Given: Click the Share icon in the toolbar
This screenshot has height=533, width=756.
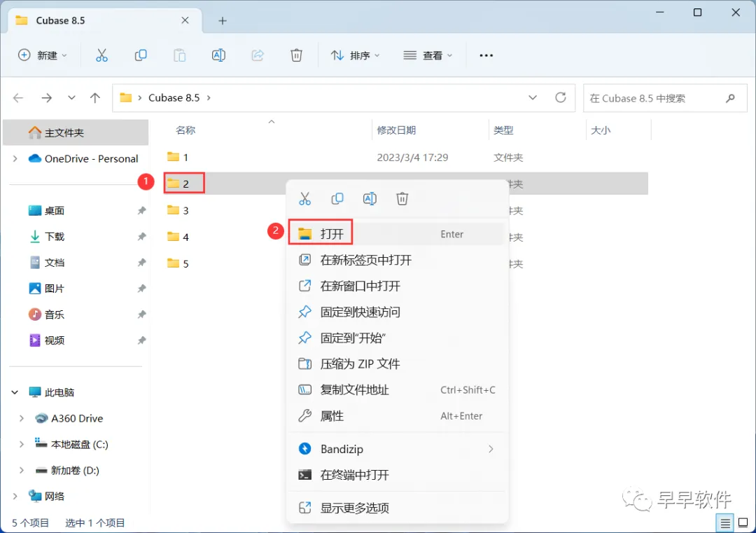Looking at the screenshot, I should tap(258, 55).
